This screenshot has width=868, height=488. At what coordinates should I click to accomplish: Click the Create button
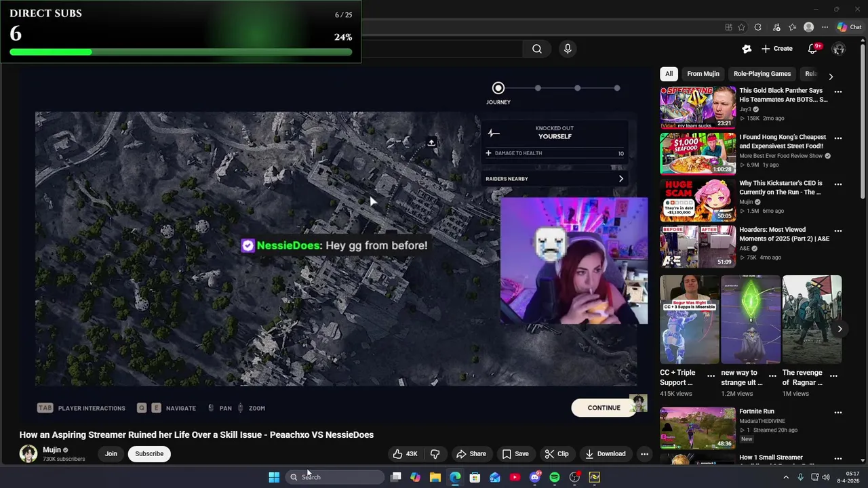click(777, 49)
